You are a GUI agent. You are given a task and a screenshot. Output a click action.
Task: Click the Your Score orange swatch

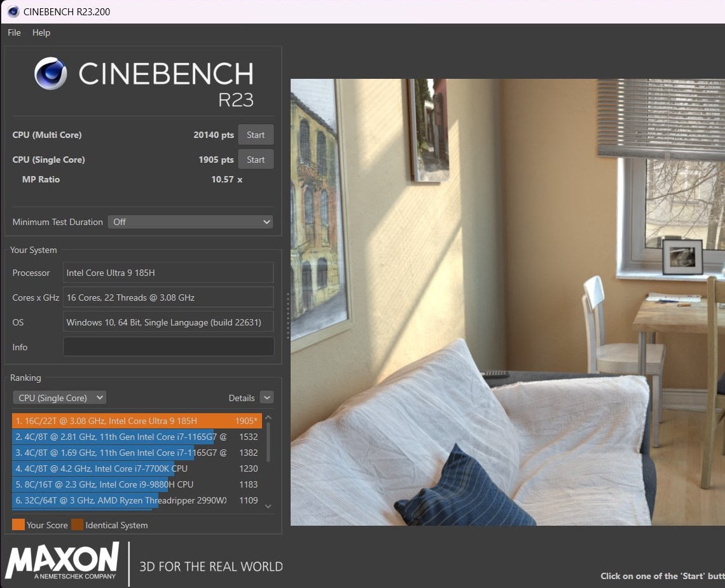click(x=18, y=524)
